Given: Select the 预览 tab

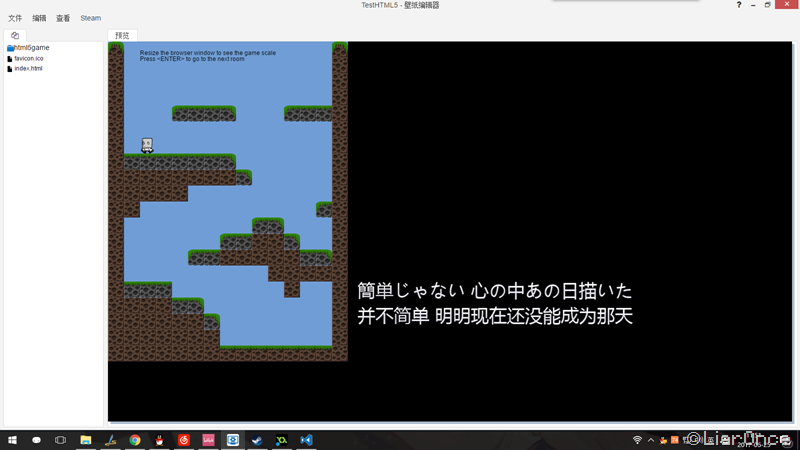Looking at the screenshot, I should 122,35.
